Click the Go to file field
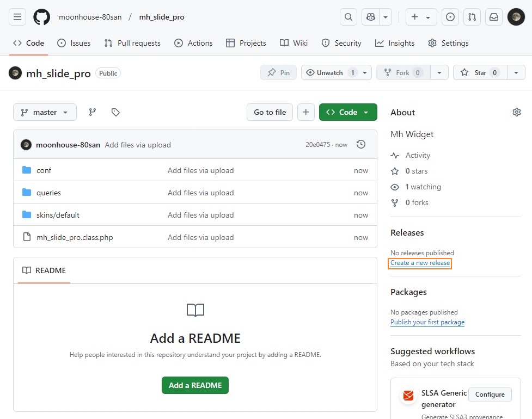Viewport: 532px width, 419px height. [x=270, y=112]
